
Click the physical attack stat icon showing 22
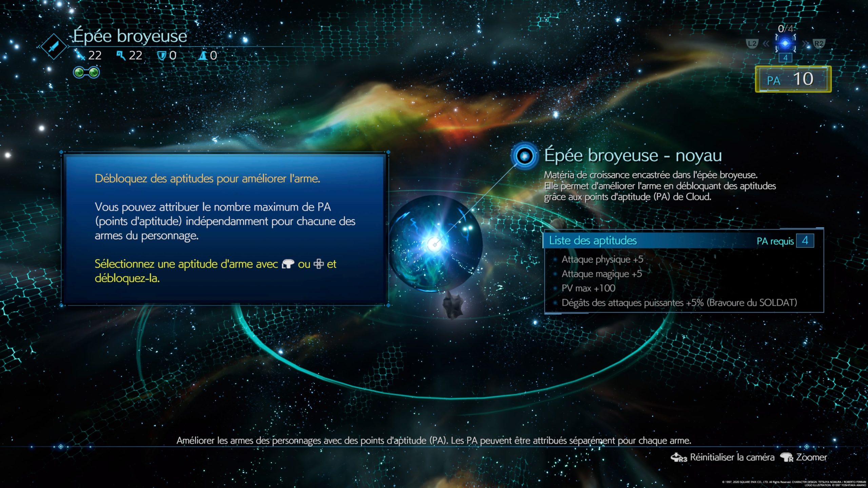[x=81, y=55]
